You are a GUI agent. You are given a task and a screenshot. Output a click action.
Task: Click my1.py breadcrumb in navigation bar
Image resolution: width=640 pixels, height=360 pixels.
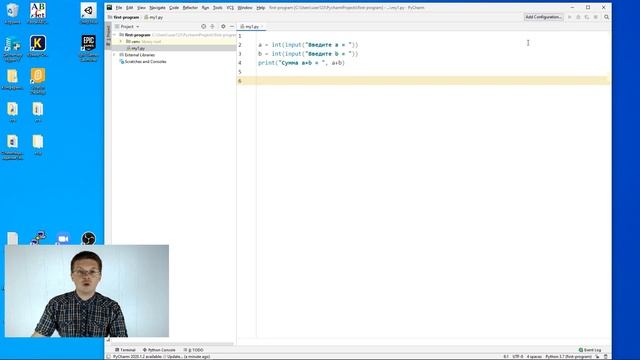point(154,18)
